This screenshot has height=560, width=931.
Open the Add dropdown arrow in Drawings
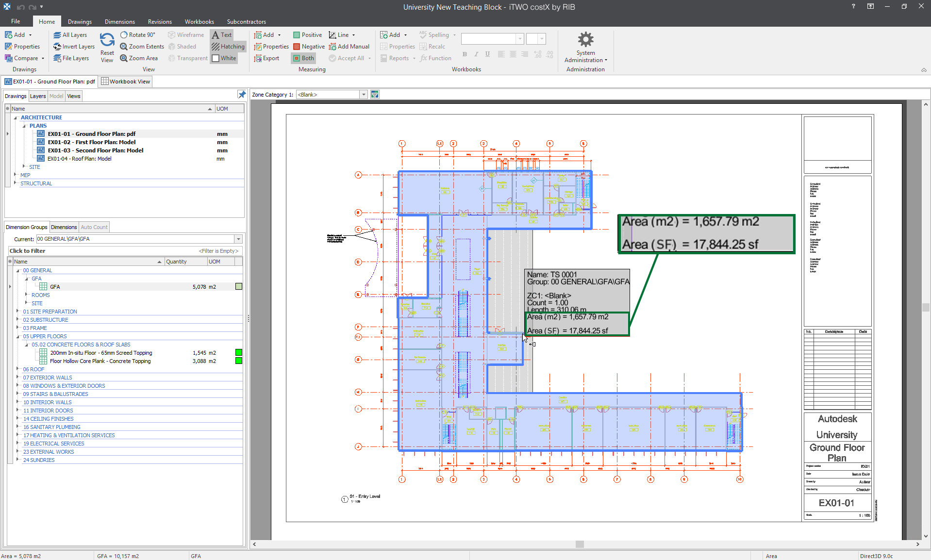(30, 35)
